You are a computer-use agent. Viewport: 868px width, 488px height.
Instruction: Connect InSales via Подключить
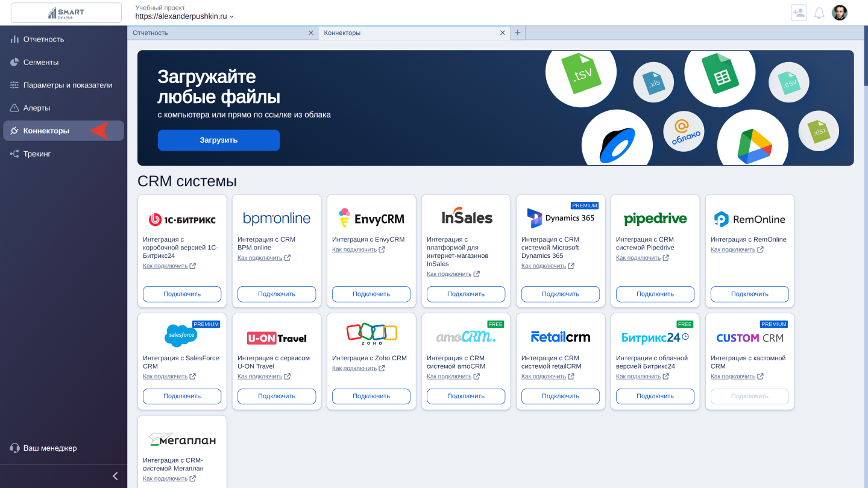(466, 294)
